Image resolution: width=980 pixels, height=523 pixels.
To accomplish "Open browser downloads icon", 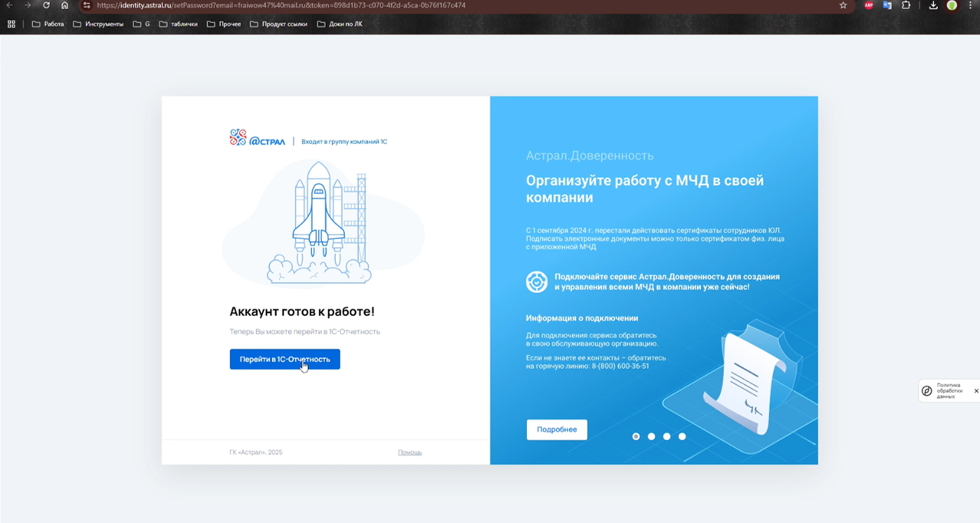I will (933, 5).
